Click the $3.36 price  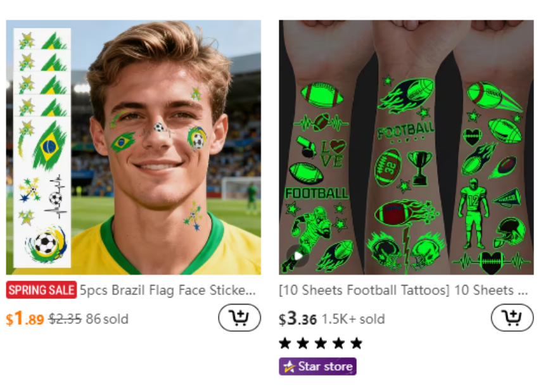[x=298, y=319]
